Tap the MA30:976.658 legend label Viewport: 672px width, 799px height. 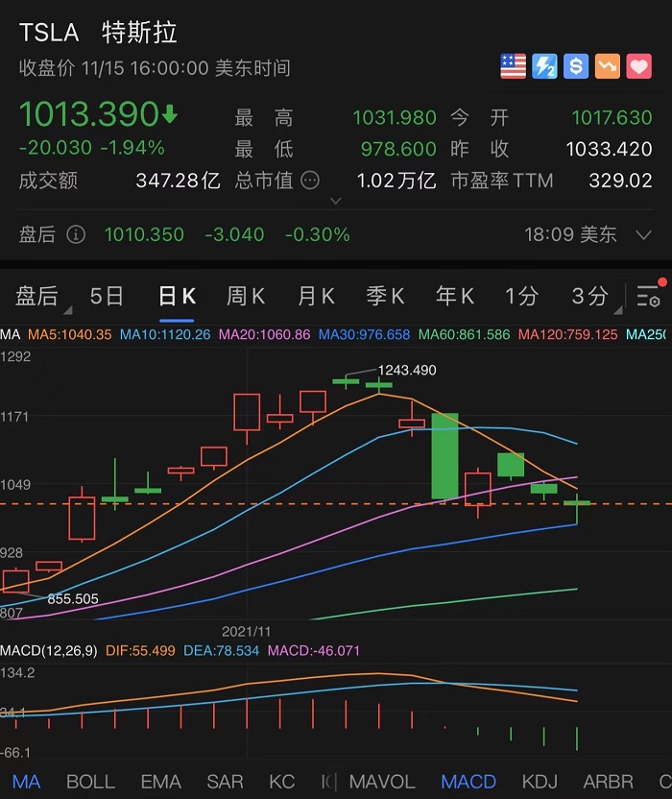364,335
